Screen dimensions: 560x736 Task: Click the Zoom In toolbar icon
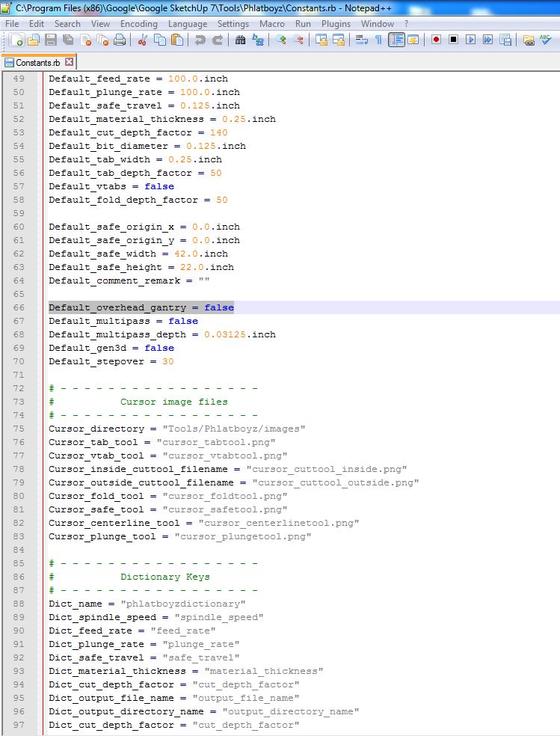coord(281,40)
